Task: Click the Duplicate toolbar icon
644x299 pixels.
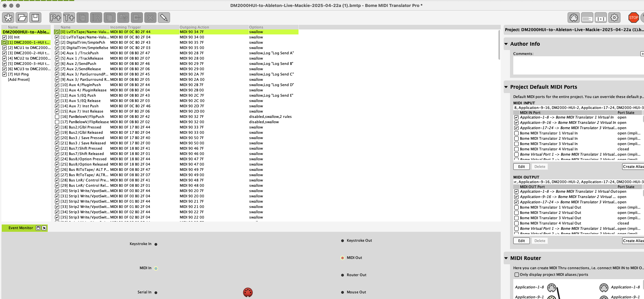Action: pos(83,18)
